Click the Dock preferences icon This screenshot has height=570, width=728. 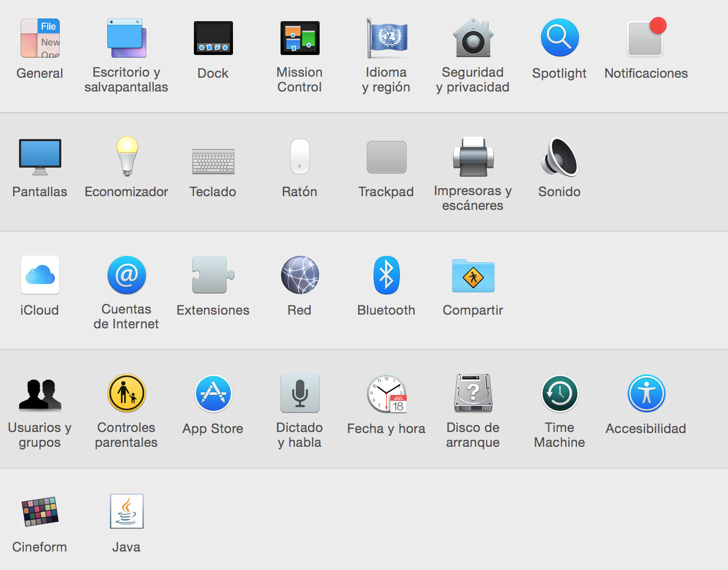[x=213, y=38]
